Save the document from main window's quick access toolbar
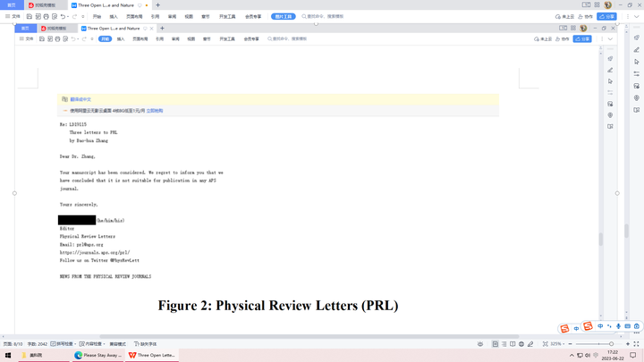This screenshot has width=644, height=362. [30, 16]
